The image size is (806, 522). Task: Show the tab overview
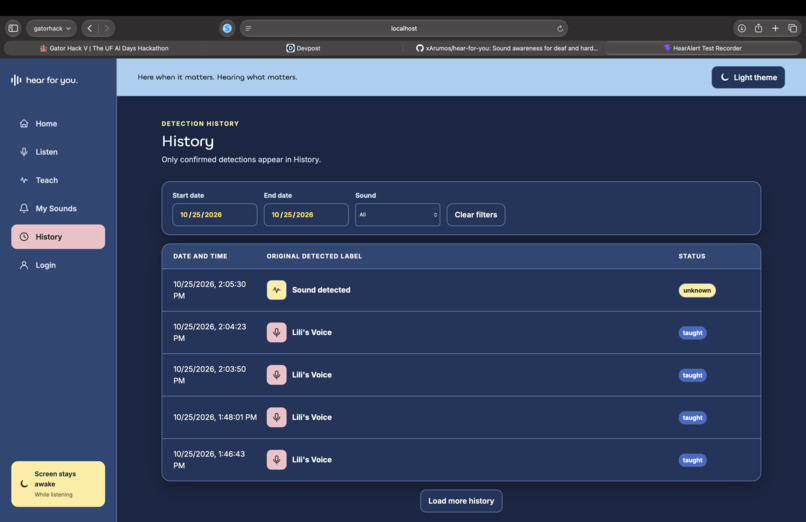[792, 28]
